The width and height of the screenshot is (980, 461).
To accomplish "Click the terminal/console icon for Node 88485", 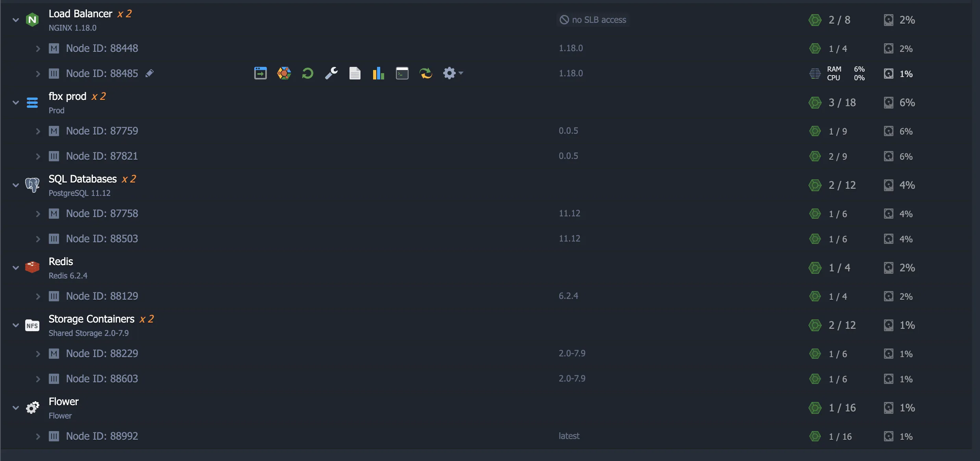I will (402, 73).
